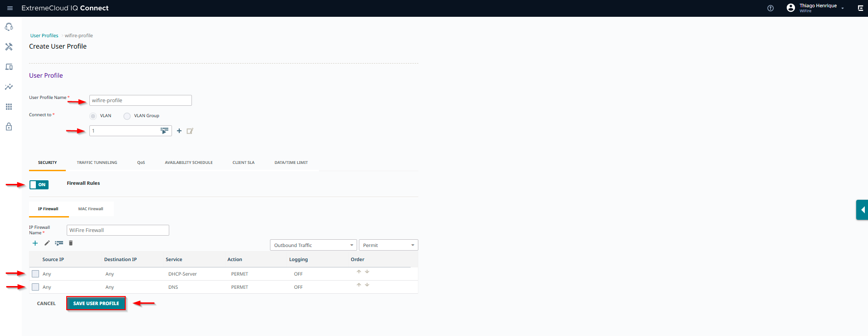Select the MAC Firewall tab
The width and height of the screenshot is (868, 336).
[x=91, y=209]
